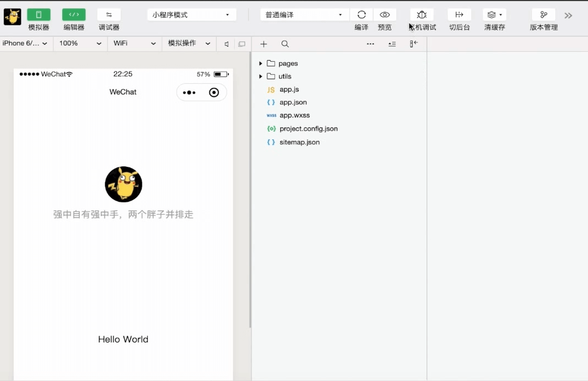
Task: Click the collapse-all file tree icon
Action: (x=392, y=44)
